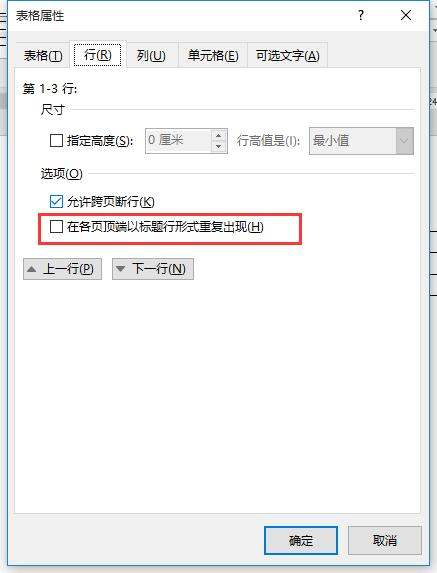The width and height of the screenshot is (437, 573).
Task: Switch to the 表格(T) tab
Action: (x=43, y=56)
